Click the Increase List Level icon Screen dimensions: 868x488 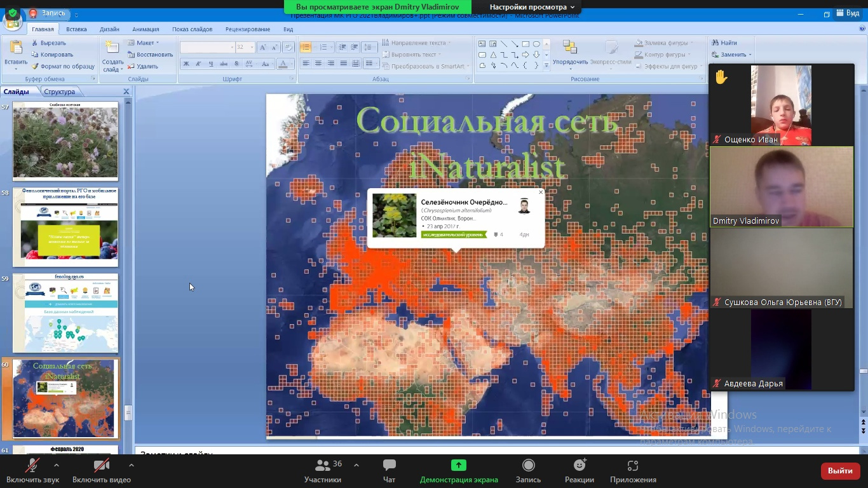354,48
